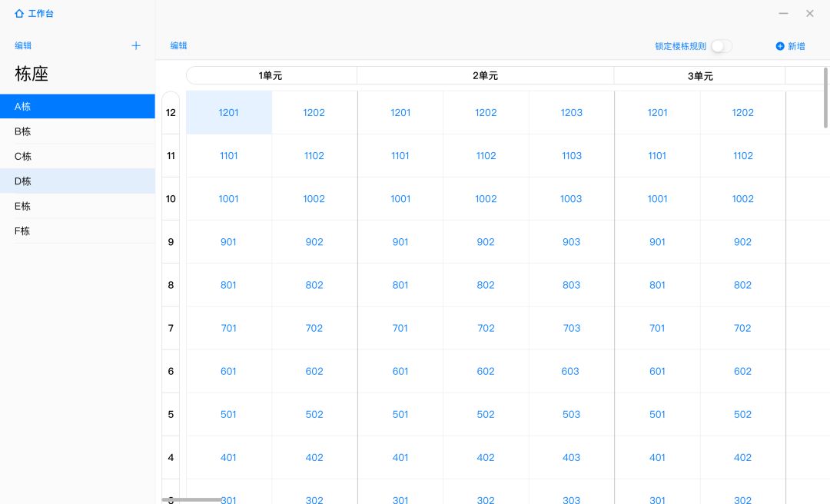This screenshot has height=504, width=830.
Task: Click floor 6 row label
Action: pos(171,371)
